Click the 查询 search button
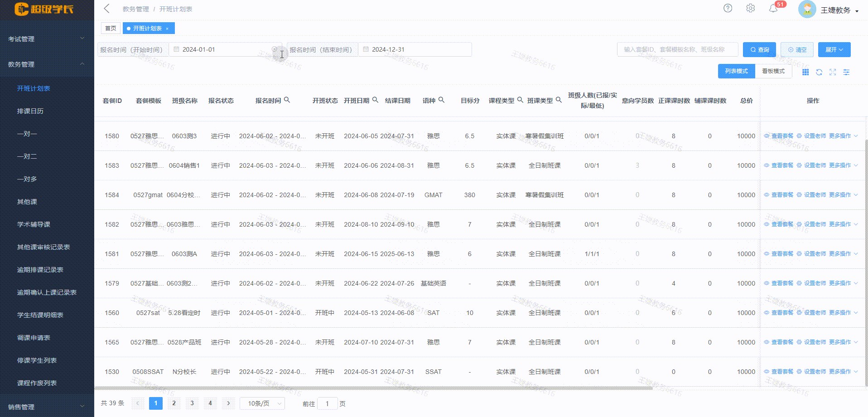Image resolution: width=868 pixels, height=417 pixels. [x=759, y=49]
